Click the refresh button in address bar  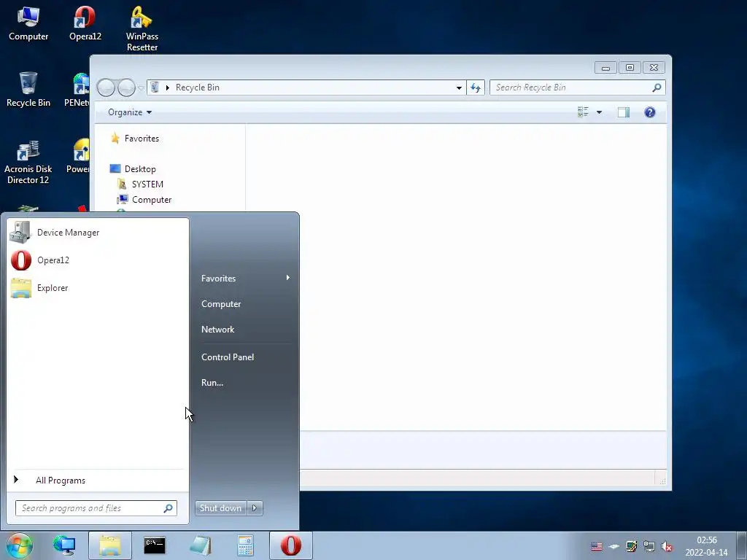(476, 87)
